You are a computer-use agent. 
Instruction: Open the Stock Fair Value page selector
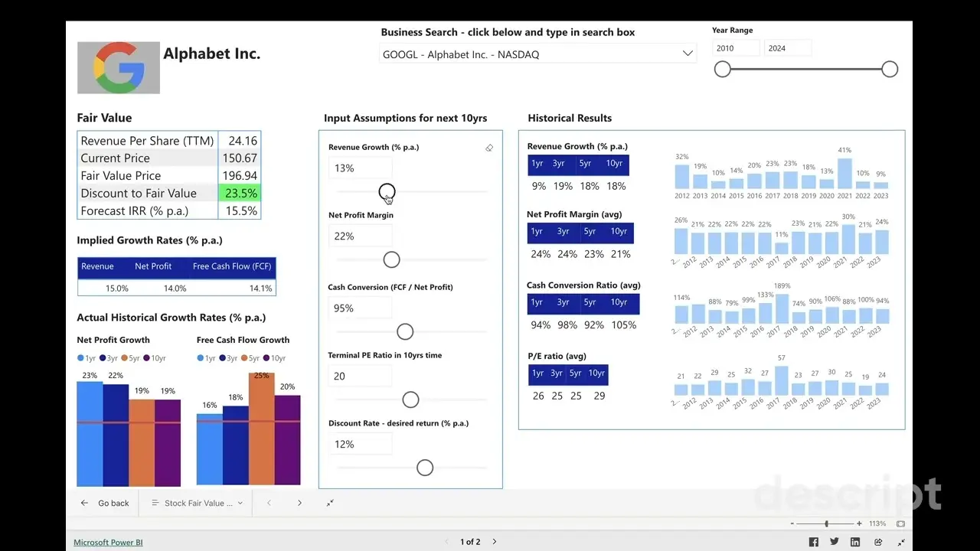click(198, 503)
